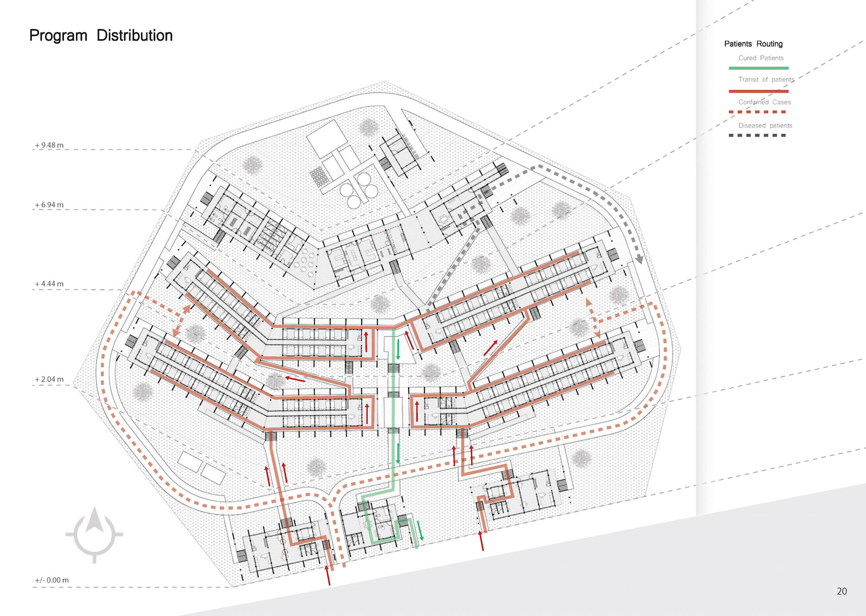Click the north arrow compass icon
This screenshot has width=866, height=616.
click(94, 534)
